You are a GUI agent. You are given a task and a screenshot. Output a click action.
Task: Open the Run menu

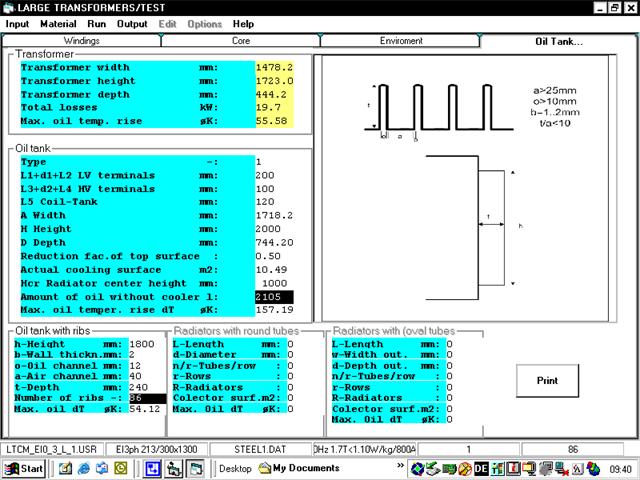point(97,24)
